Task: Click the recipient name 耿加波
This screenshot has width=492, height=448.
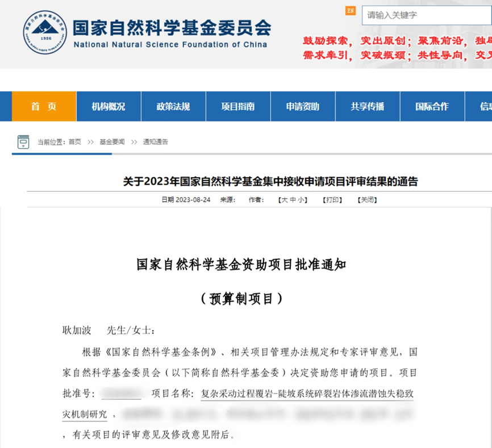Action: pos(77,330)
